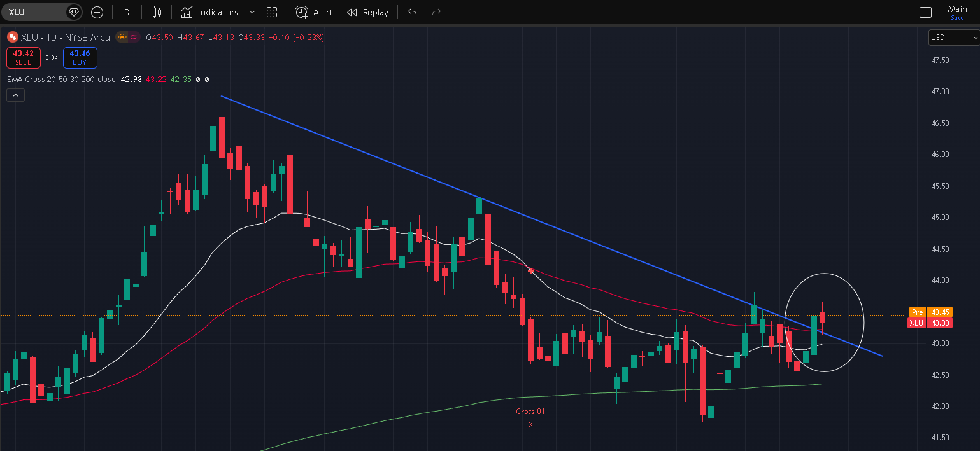Redo the last undone action
980x451 pixels.
click(x=436, y=12)
